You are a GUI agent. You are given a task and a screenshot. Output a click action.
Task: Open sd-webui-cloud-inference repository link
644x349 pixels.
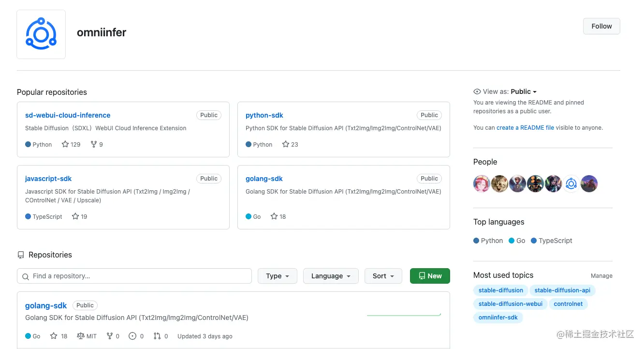pos(68,115)
